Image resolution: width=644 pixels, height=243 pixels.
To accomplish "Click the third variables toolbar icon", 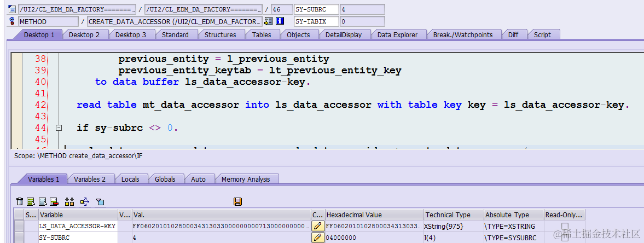I will coord(42,201).
